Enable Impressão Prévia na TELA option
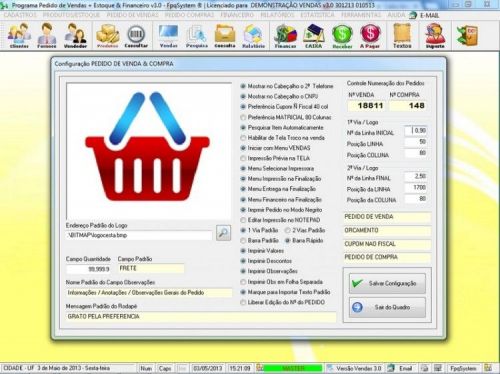This screenshot has width=500, height=374. [243, 158]
